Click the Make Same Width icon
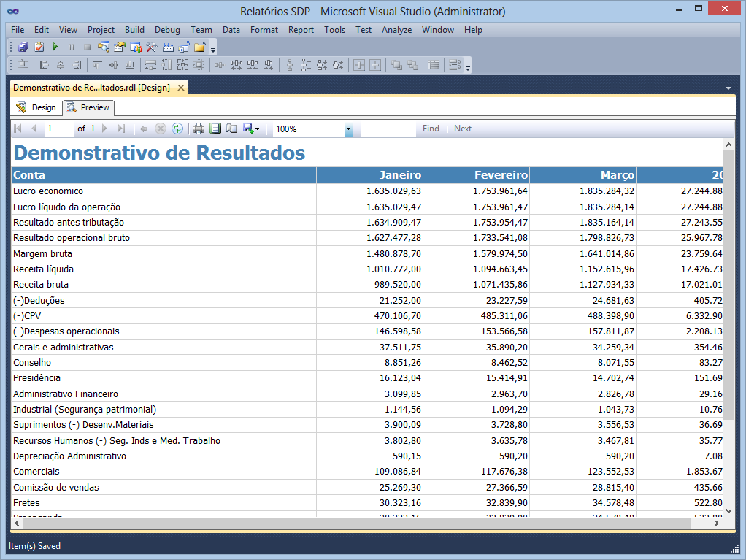The height and width of the screenshot is (560, 746). click(x=151, y=65)
